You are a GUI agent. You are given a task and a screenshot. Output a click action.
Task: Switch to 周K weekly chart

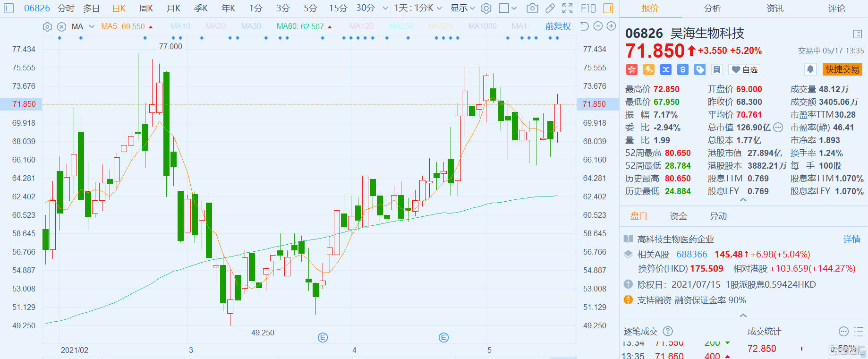click(x=146, y=8)
